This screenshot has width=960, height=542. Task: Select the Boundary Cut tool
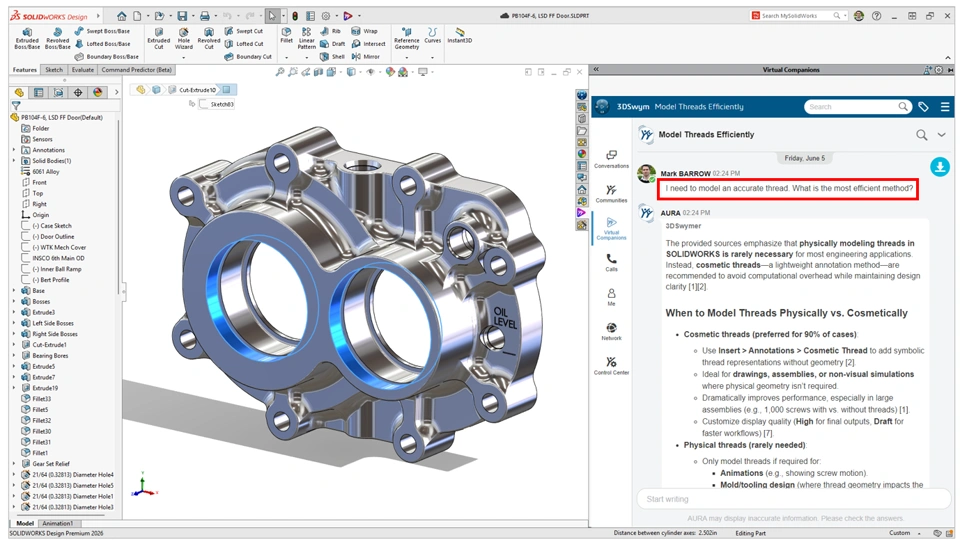click(x=248, y=56)
